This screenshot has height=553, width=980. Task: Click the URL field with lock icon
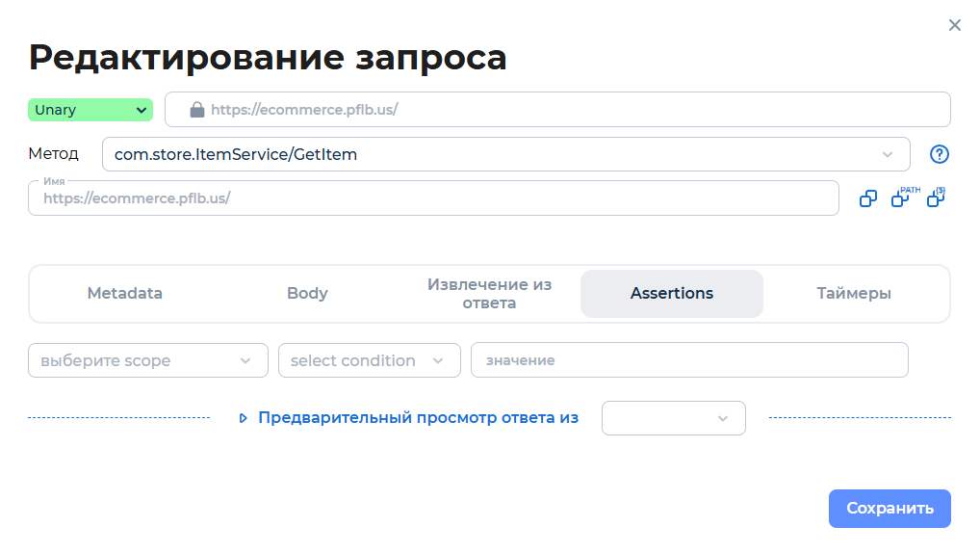click(x=557, y=110)
